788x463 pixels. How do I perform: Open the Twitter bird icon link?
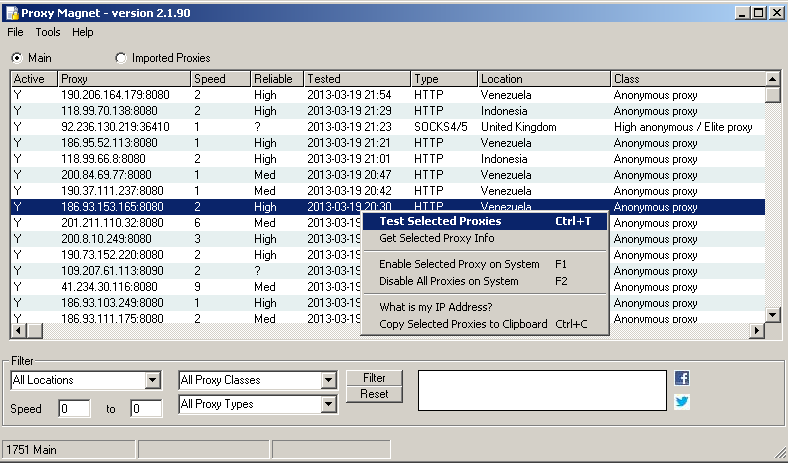pyautogui.click(x=682, y=402)
